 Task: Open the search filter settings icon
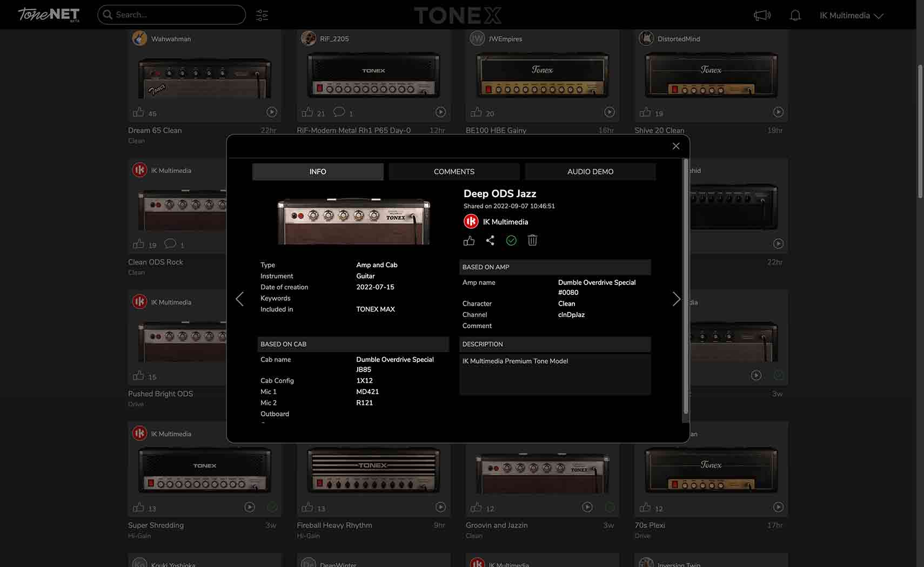click(262, 15)
